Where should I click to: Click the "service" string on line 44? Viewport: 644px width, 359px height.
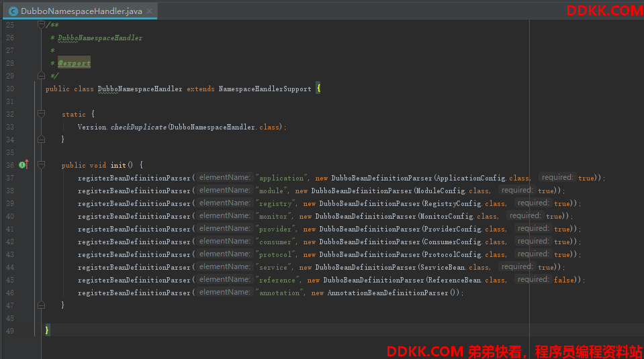coord(273,266)
